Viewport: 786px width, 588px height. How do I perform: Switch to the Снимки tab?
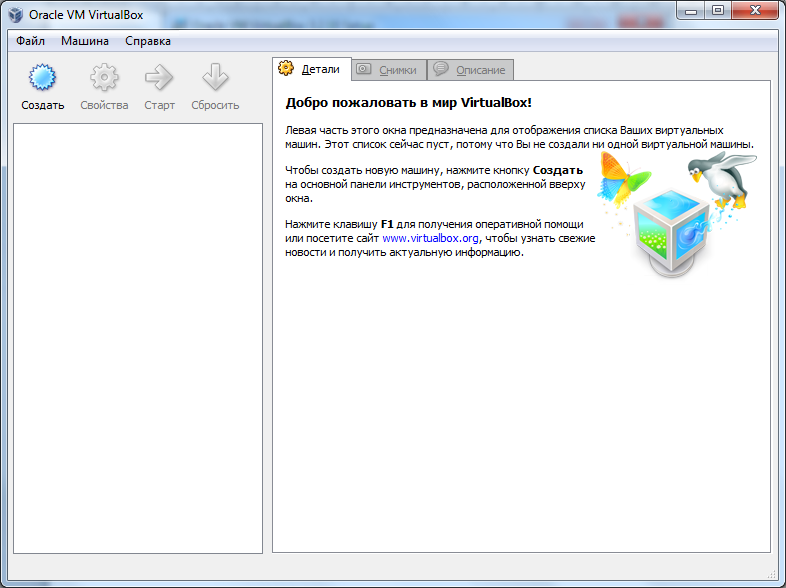389,70
